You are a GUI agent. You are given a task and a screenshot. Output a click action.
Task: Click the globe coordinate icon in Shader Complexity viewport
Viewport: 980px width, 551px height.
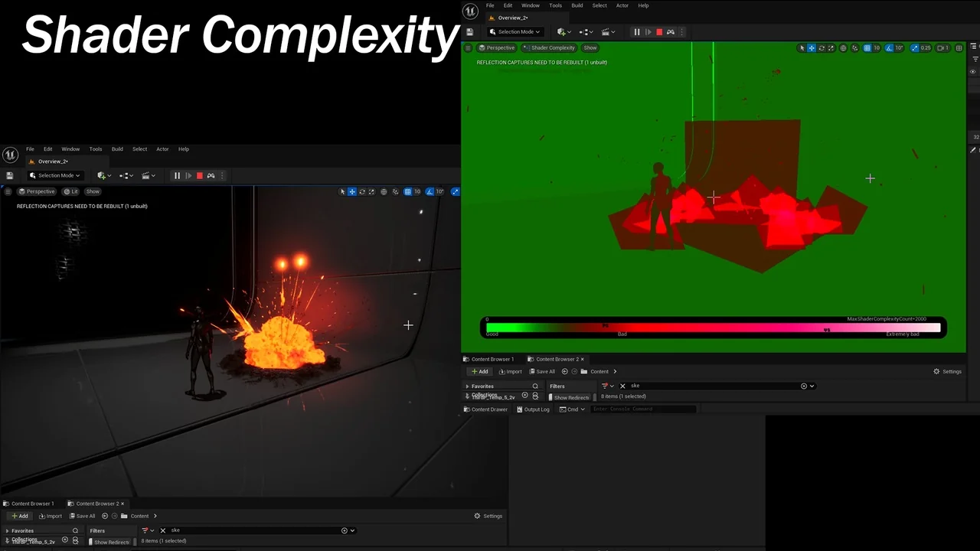[844, 48]
